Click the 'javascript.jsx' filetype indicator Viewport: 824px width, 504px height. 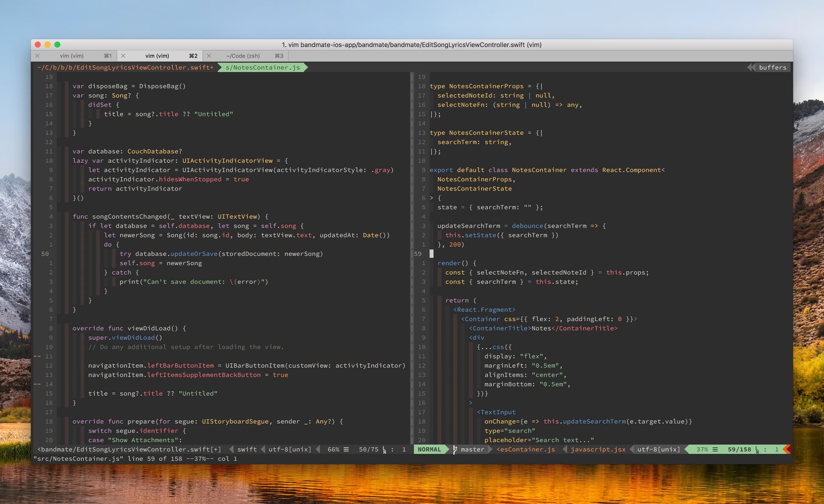[x=598, y=449]
